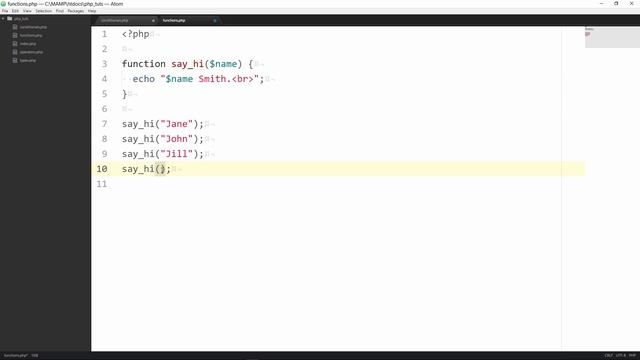
Task: Click 'Smith.<br>' in the echo string
Action: click(226, 79)
